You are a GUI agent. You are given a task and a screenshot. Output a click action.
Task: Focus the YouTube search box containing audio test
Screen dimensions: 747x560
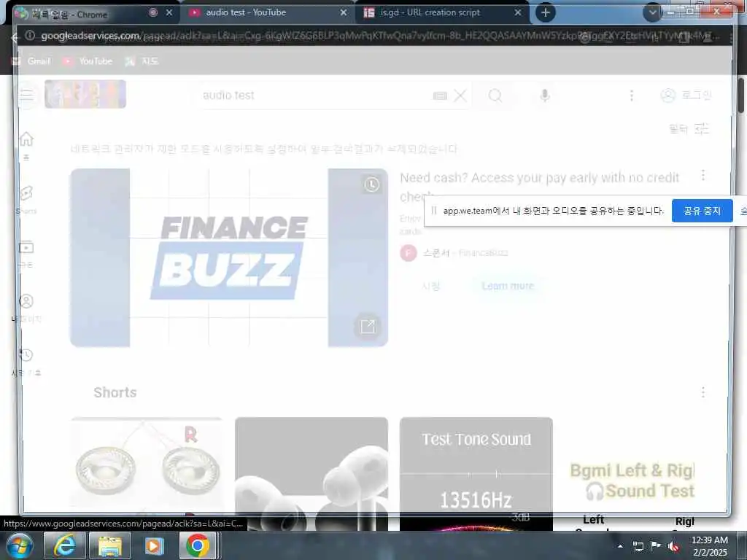(314, 96)
